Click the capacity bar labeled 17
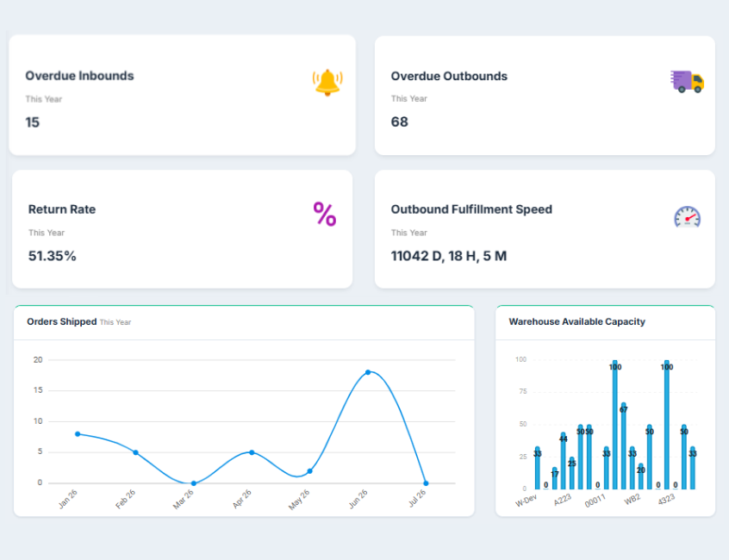 coord(555,478)
